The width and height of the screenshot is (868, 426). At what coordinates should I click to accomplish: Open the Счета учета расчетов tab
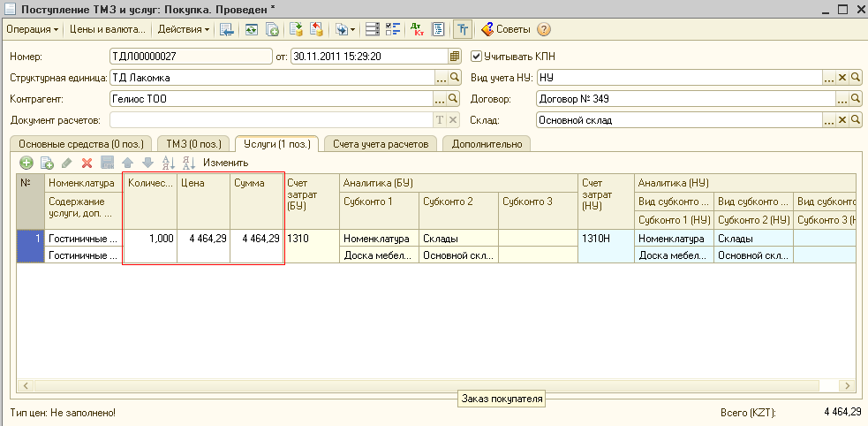(380, 143)
